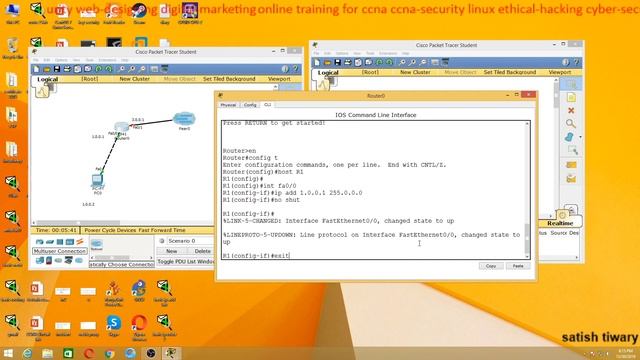Click Peer0 cloud on the topology canvas

184,119
